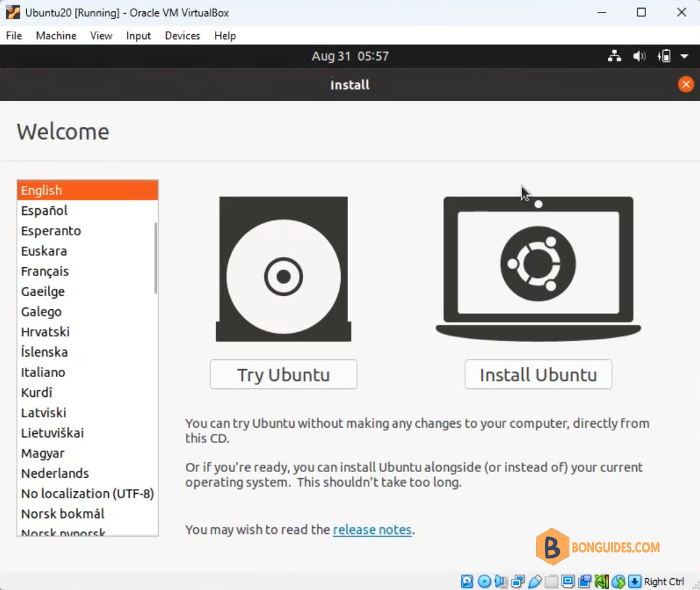The width and height of the screenshot is (700, 590).
Task: Close the VirtualBox window
Action: (x=682, y=13)
